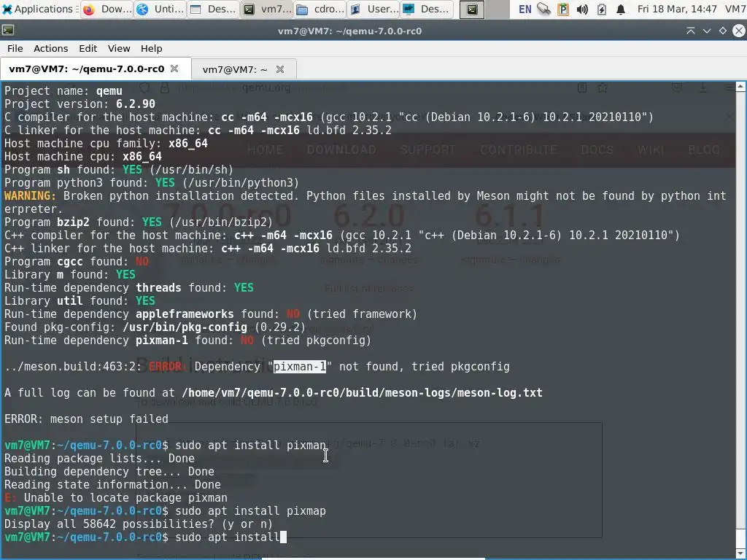Open the network connection tray icon
This screenshot has height=560, width=747.
click(x=543, y=9)
